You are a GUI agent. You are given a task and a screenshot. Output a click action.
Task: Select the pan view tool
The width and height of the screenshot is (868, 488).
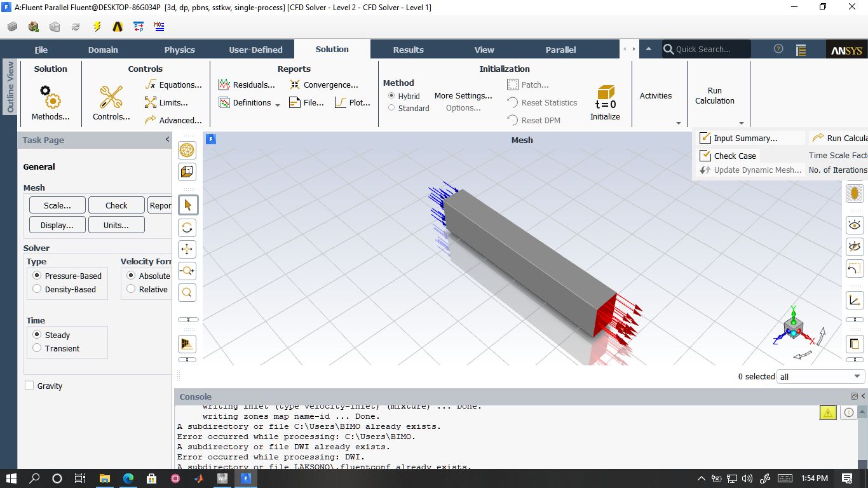187,249
